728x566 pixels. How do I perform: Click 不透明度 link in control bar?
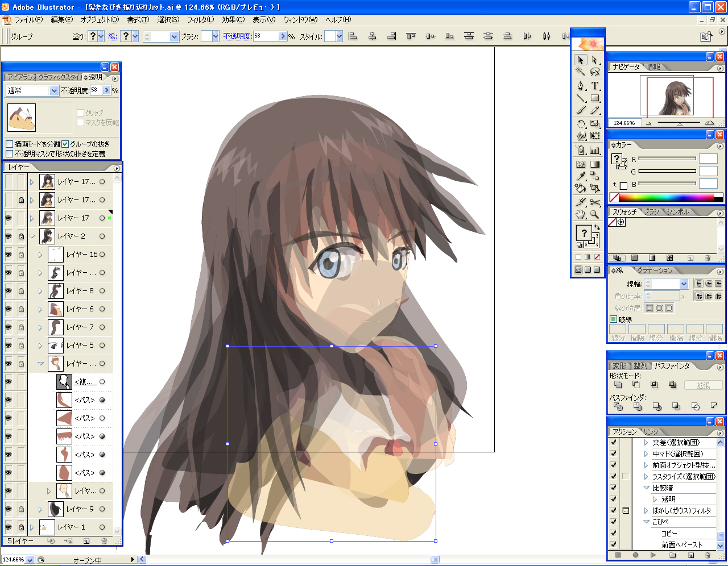[x=237, y=36]
